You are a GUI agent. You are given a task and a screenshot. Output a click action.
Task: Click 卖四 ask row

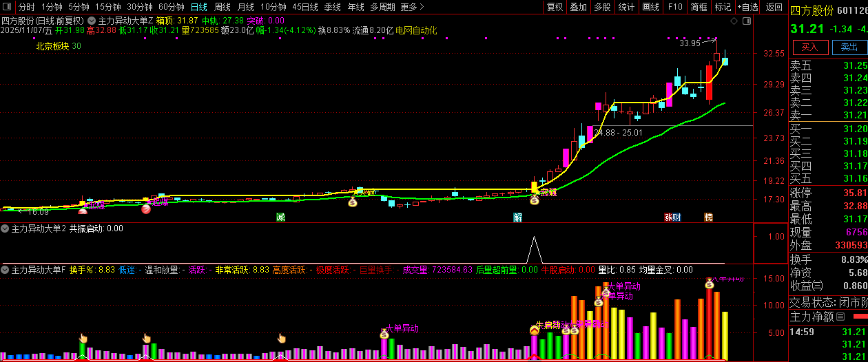click(828, 78)
